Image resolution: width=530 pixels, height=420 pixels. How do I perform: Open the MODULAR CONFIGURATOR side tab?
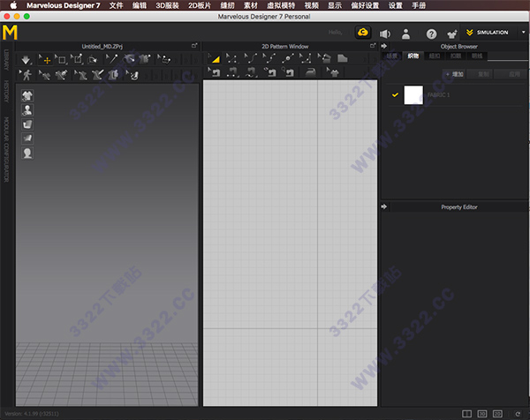click(x=6, y=149)
